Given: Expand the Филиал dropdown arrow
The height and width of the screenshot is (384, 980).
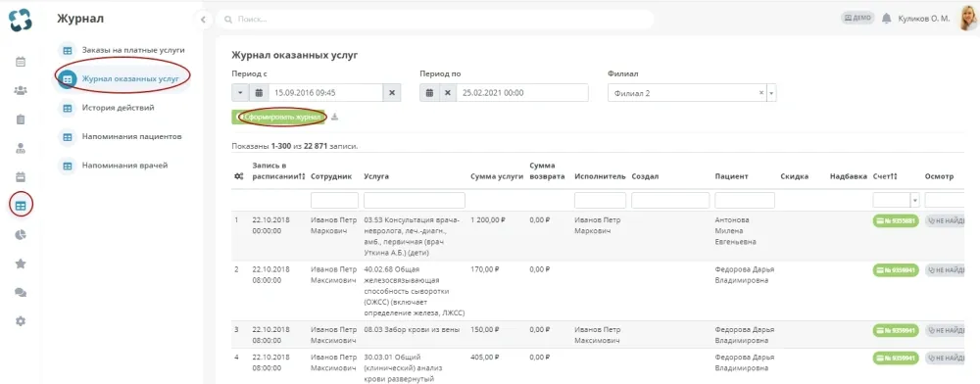Looking at the screenshot, I should click(771, 93).
